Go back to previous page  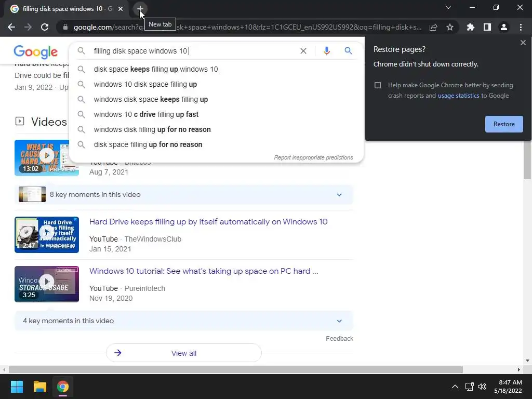click(11, 27)
